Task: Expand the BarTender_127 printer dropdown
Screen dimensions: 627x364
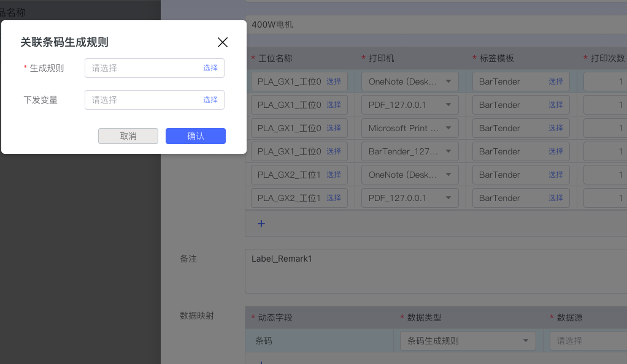Action: click(410, 151)
